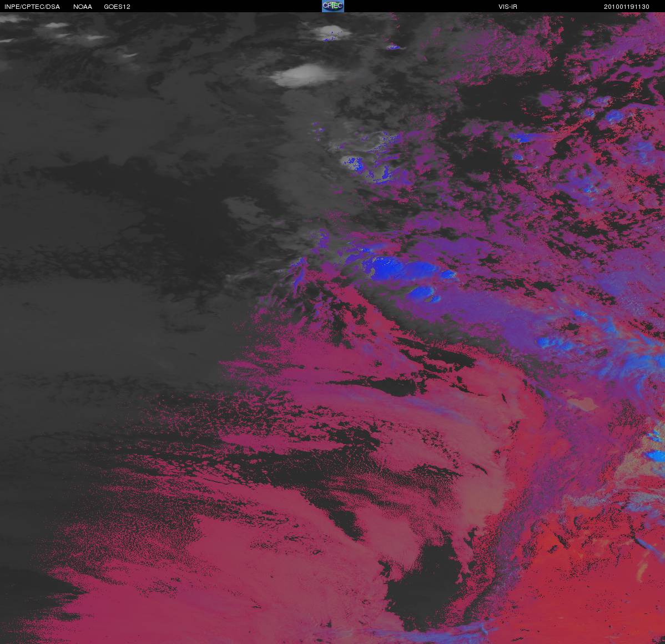The height and width of the screenshot is (644, 665).
Task: Click the 201001191130 timestamp
Action: [x=626, y=7]
